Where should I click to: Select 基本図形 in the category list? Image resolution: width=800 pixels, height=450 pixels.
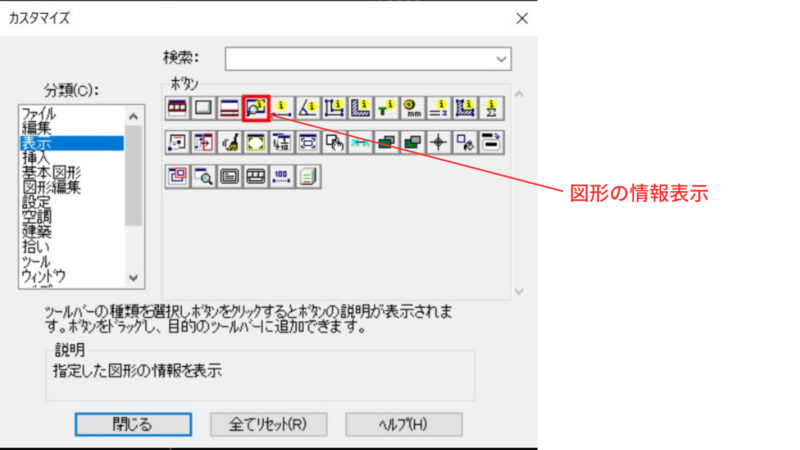(x=71, y=173)
